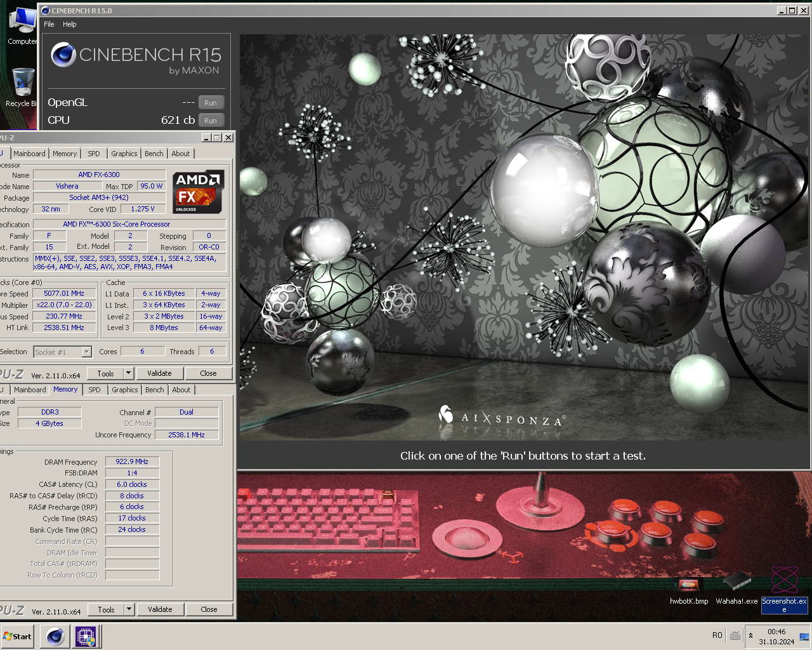
Task: Open the File menu in Cinebench
Action: [x=49, y=24]
